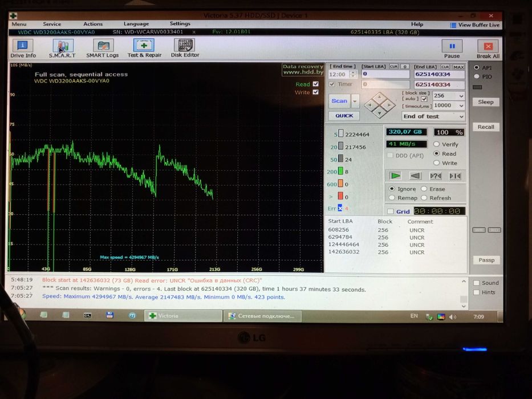
Task: Click the End time spinner arrows
Action: (x=353, y=74)
